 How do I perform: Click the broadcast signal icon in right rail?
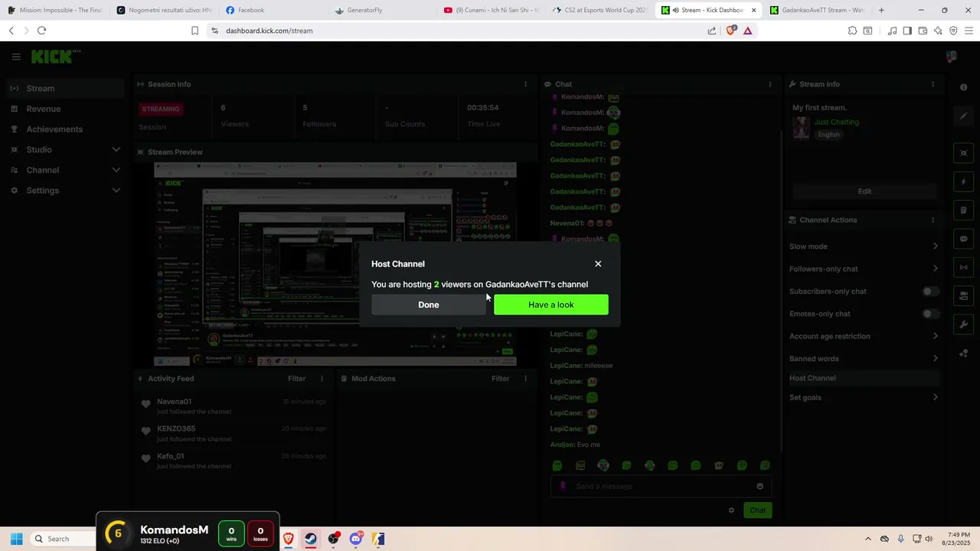[x=963, y=267]
